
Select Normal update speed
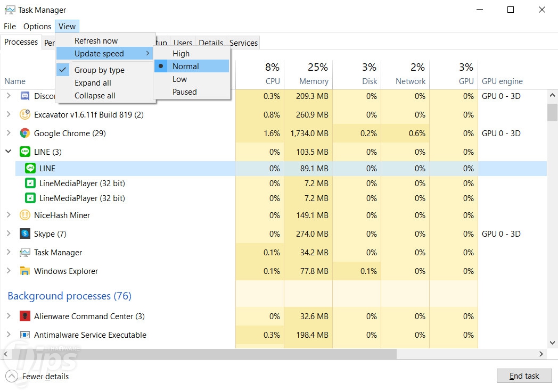coord(185,66)
